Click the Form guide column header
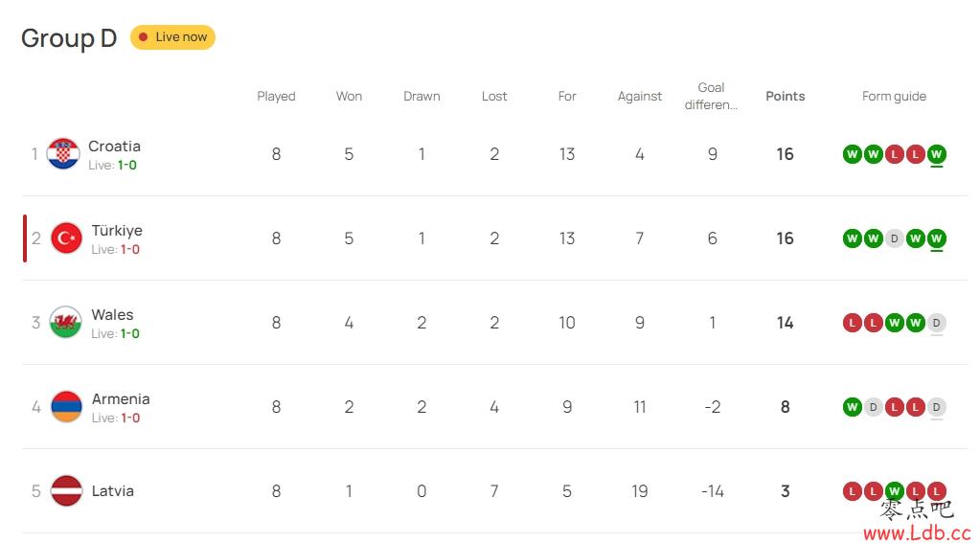 tap(894, 96)
